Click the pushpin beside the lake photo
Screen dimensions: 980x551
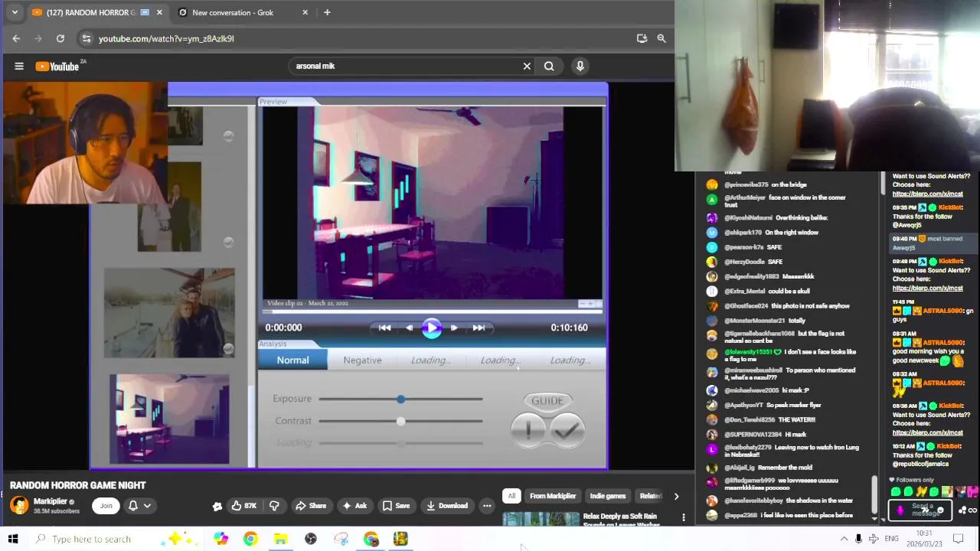[228, 348]
